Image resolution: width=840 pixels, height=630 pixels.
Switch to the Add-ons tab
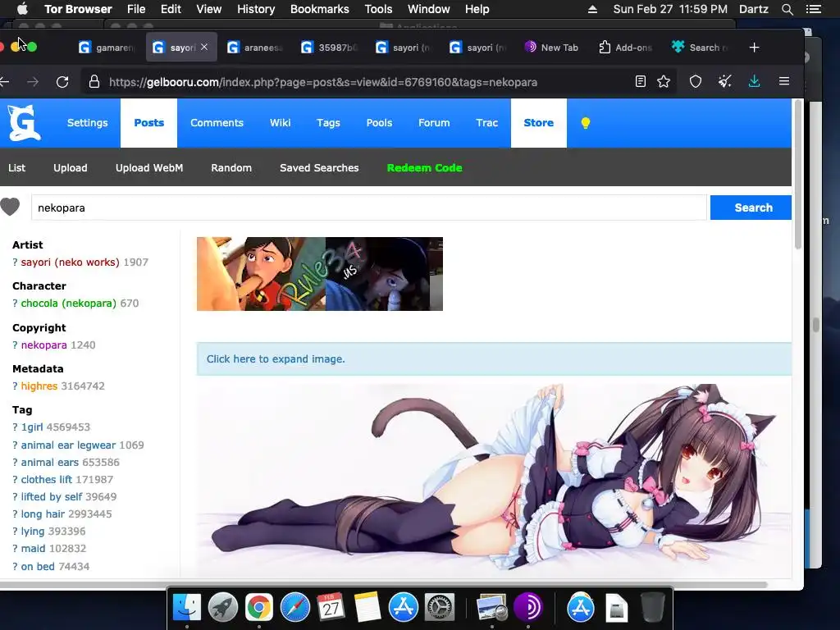coord(626,47)
